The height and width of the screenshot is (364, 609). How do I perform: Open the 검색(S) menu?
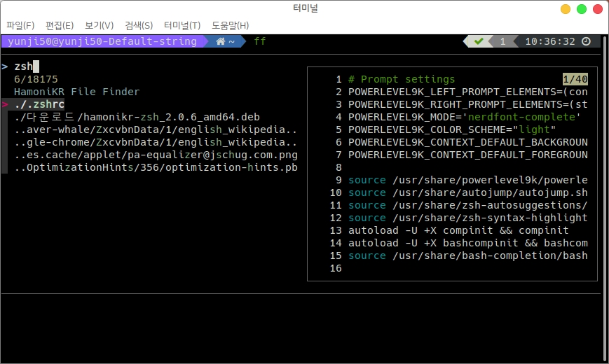[138, 25]
